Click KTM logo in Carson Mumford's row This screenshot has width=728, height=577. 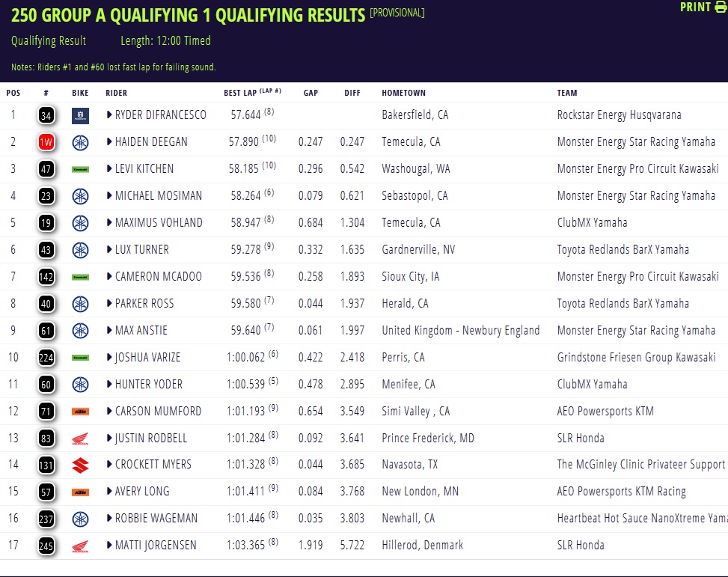click(80, 411)
